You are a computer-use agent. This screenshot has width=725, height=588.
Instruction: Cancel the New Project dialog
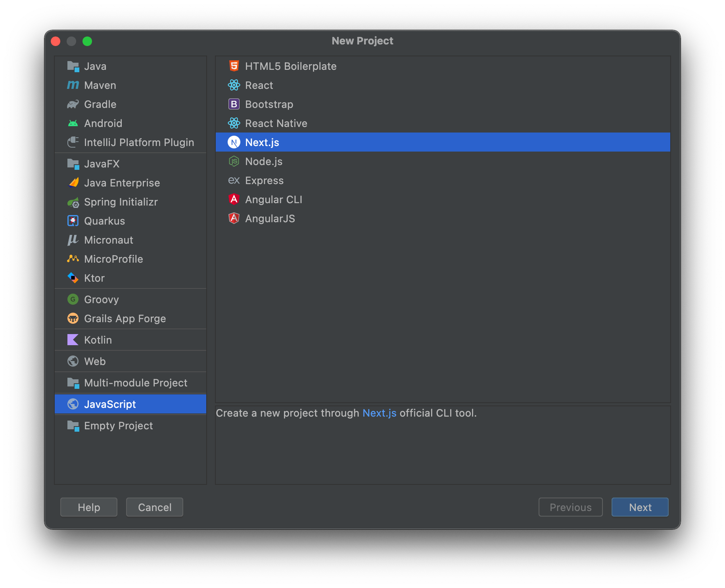coord(154,507)
